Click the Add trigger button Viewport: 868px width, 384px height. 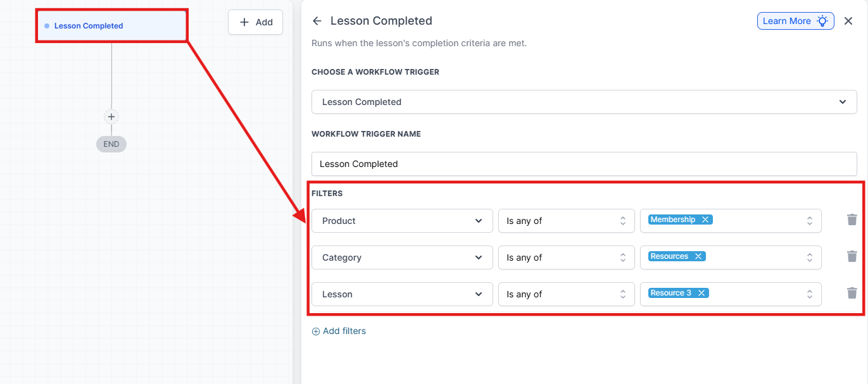point(255,22)
